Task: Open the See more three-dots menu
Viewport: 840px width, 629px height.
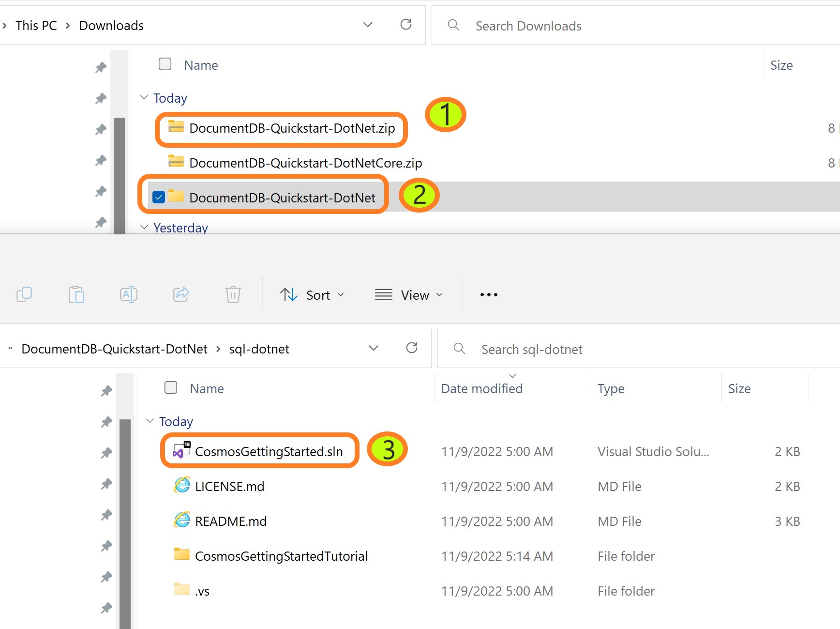Action: pos(489,294)
